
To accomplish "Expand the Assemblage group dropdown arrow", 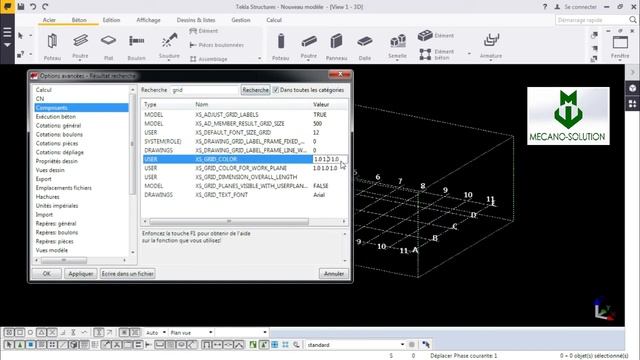I will (259, 59).
